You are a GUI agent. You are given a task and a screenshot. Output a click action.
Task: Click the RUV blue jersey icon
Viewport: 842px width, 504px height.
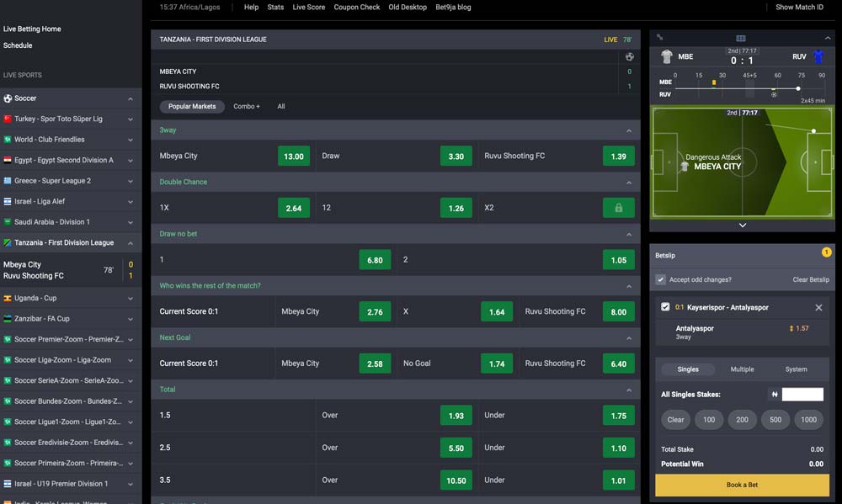[818, 56]
